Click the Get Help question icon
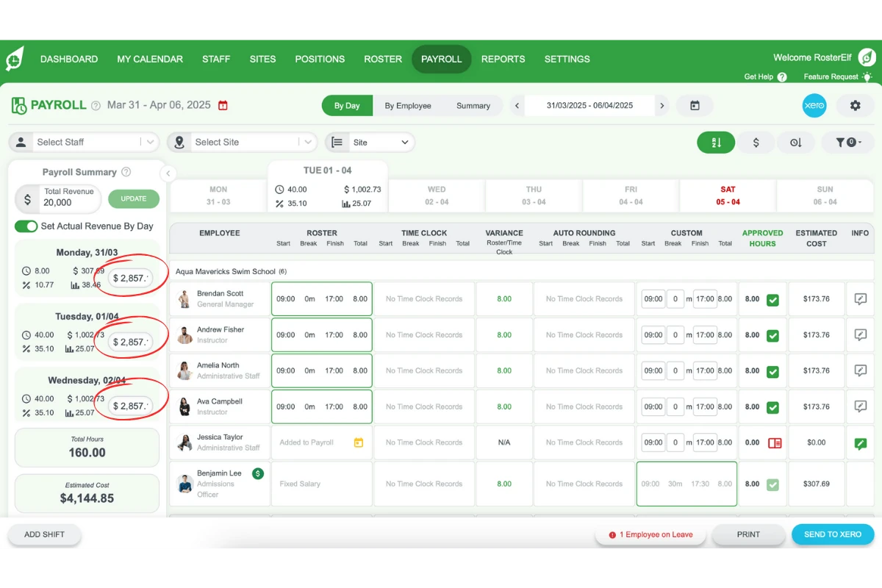This screenshot has height=588, width=882. 782,76
